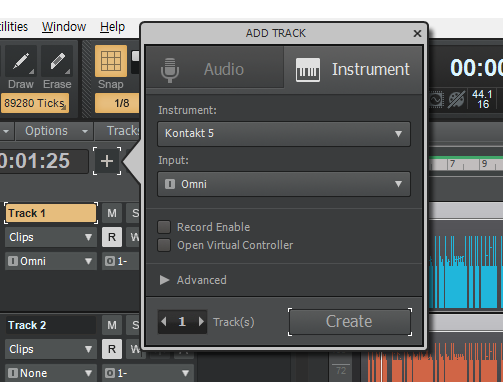This screenshot has width=503, height=382.
Task: Decrease track count with left arrow
Action: click(x=164, y=322)
